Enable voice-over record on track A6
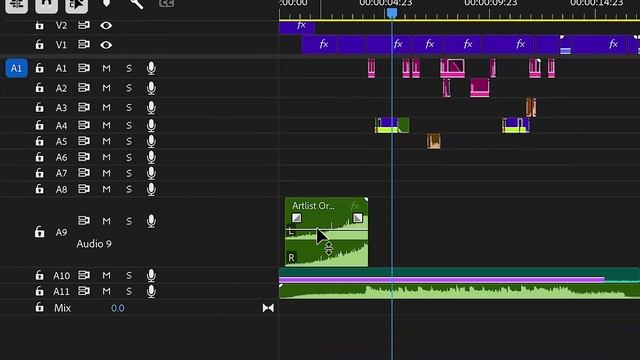The height and width of the screenshot is (360, 640). [x=151, y=157]
